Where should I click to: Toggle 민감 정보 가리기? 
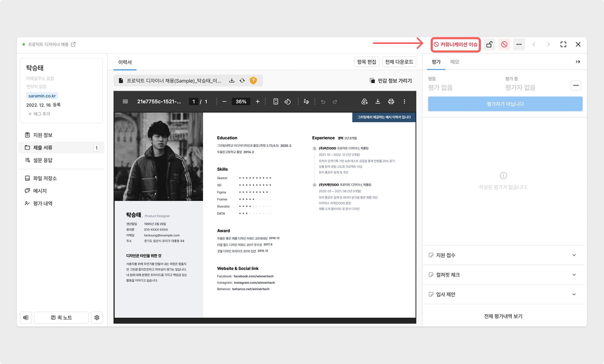click(391, 81)
